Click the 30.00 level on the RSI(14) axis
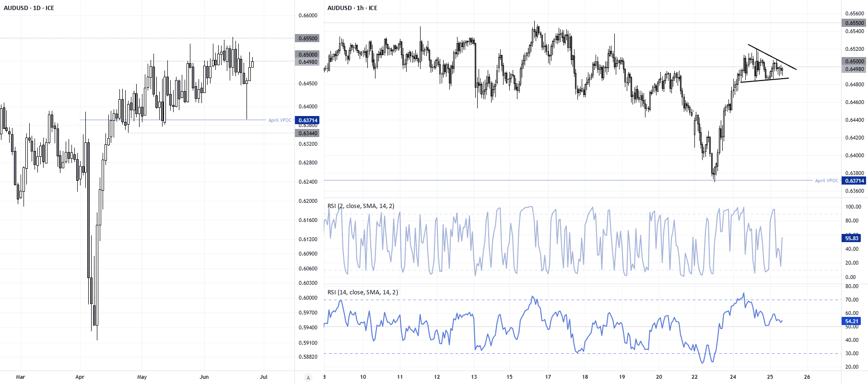The height and width of the screenshot is (384, 868). click(x=852, y=353)
